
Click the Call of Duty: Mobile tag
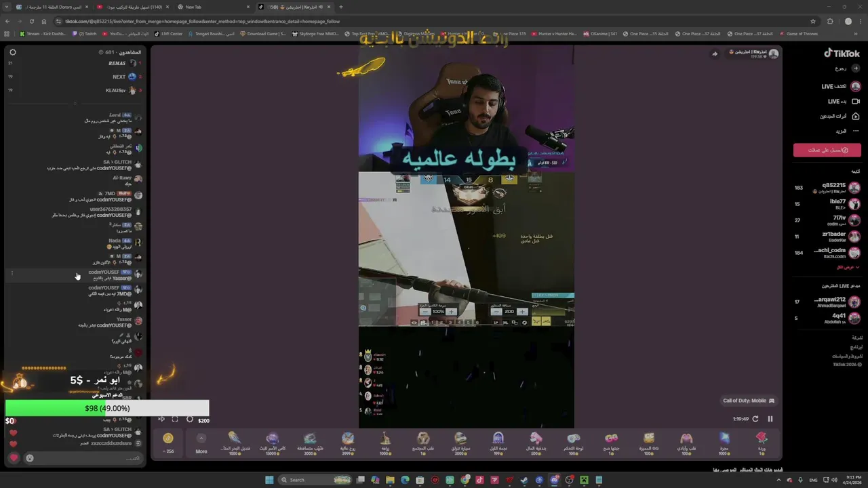[x=749, y=401]
